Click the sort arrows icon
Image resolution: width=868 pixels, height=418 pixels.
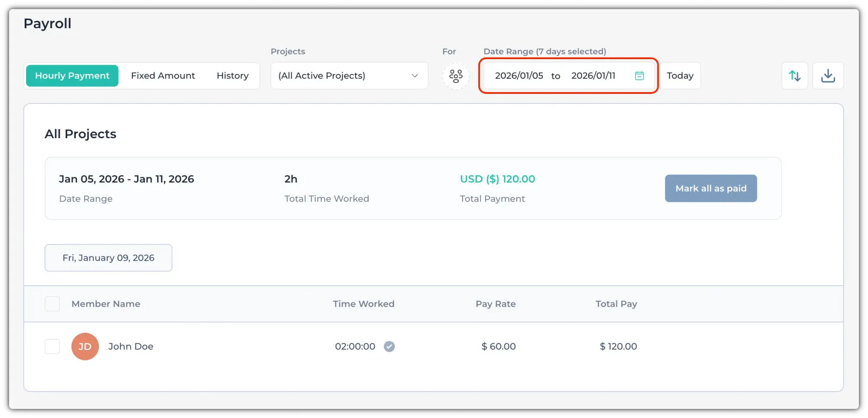(794, 76)
